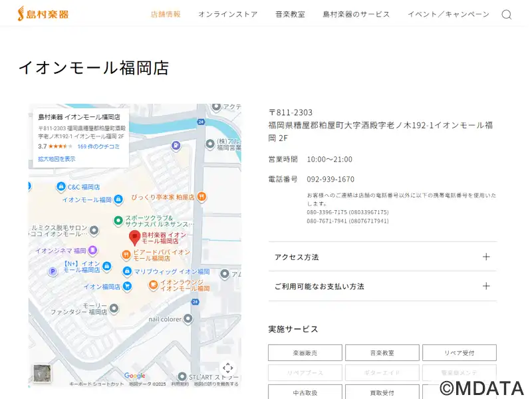The width and height of the screenshot is (532, 399).
Task: Click the 拡大地図を表示 link
Action: [x=57, y=159]
